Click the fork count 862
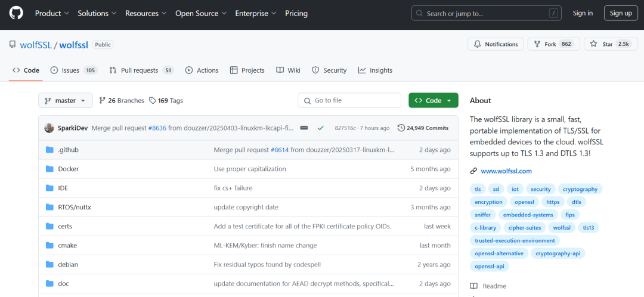Viewport: 644px width, 297px height. coord(566,44)
